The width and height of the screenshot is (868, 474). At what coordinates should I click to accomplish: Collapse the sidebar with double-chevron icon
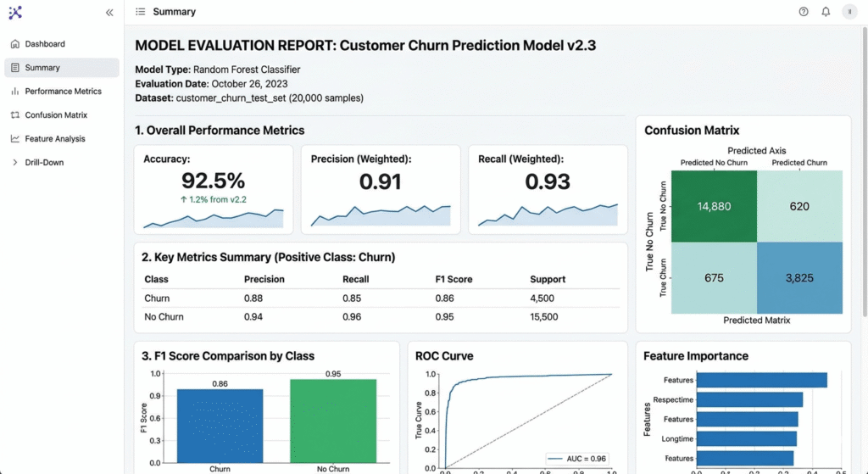point(109,12)
